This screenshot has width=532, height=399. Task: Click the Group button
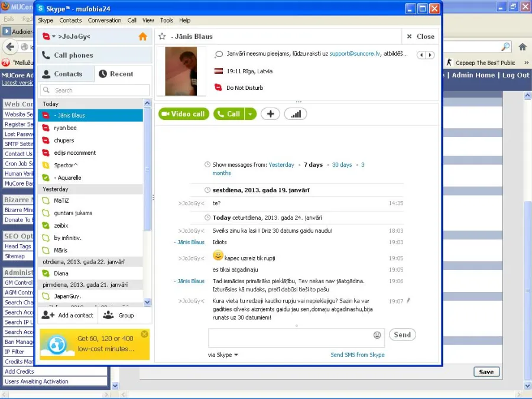118,315
